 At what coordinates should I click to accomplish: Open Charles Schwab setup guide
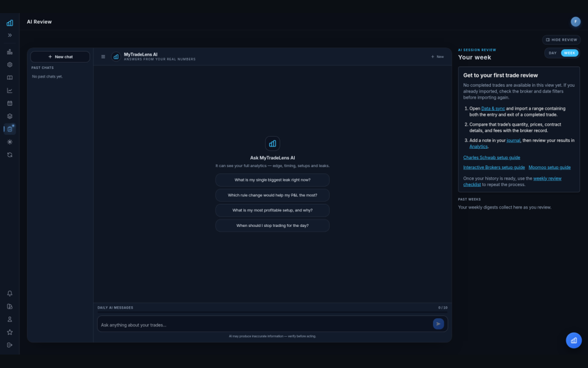click(x=492, y=157)
